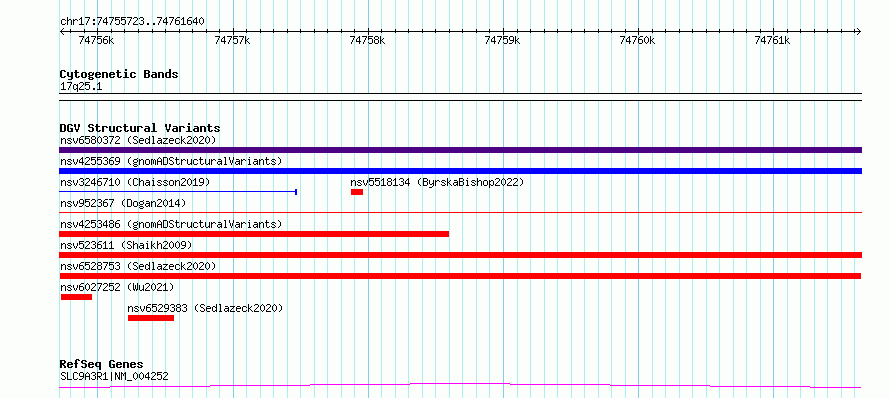The width and height of the screenshot is (890, 398).
Task: Click the magenta SLC9A3R1 gene line
Action: (460, 386)
